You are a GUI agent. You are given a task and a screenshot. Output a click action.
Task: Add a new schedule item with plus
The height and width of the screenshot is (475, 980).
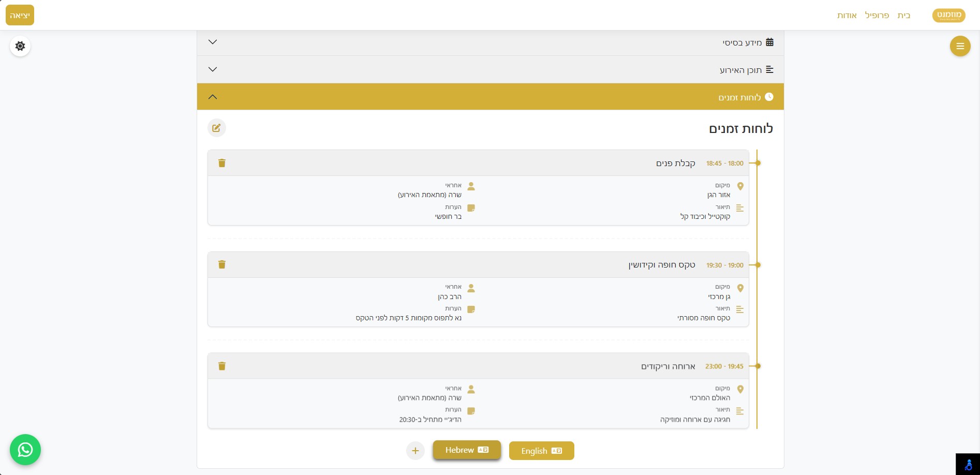tap(415, 451)
